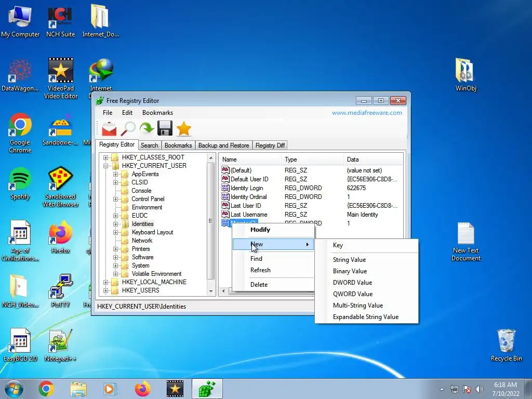532x399 pixels.
Task: Collapse the HKEY_CURRENT_USER tree node
Action: (x=106, y=166)
